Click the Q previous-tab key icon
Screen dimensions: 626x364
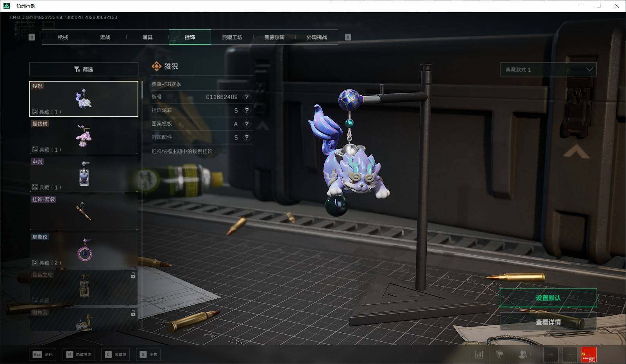point(32,37)
